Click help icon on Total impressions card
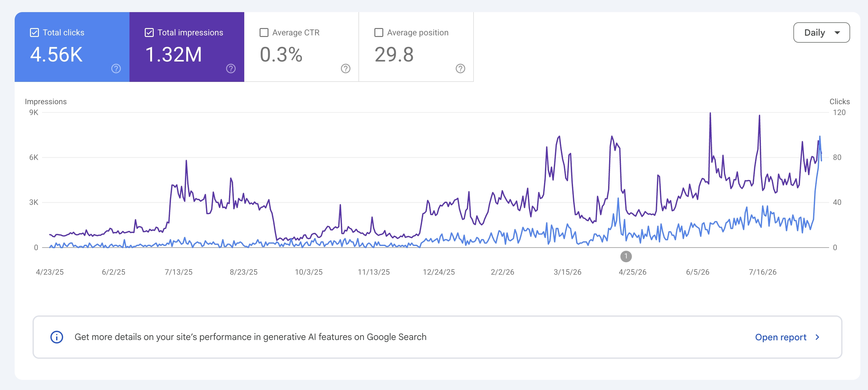The width and height of the screenshot is (868, 390). (231, 69)
